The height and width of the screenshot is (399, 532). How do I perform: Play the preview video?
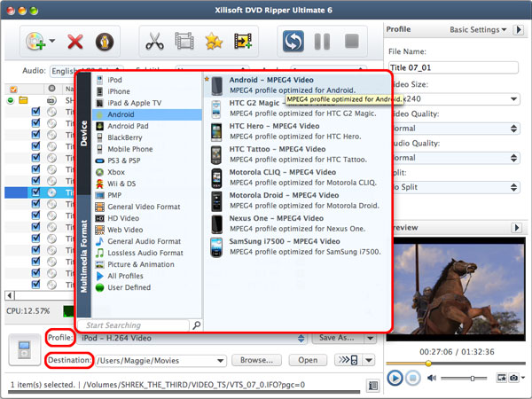click(395, 378)
